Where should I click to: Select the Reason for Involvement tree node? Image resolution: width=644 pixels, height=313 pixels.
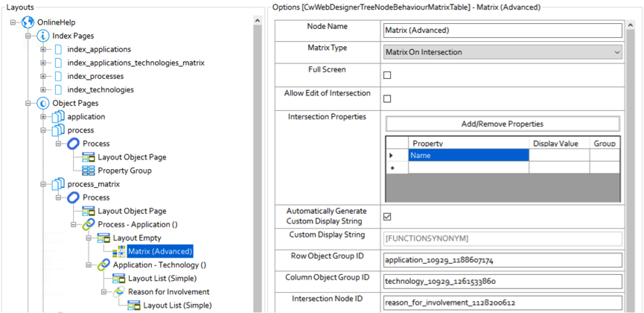pos(168,291)
